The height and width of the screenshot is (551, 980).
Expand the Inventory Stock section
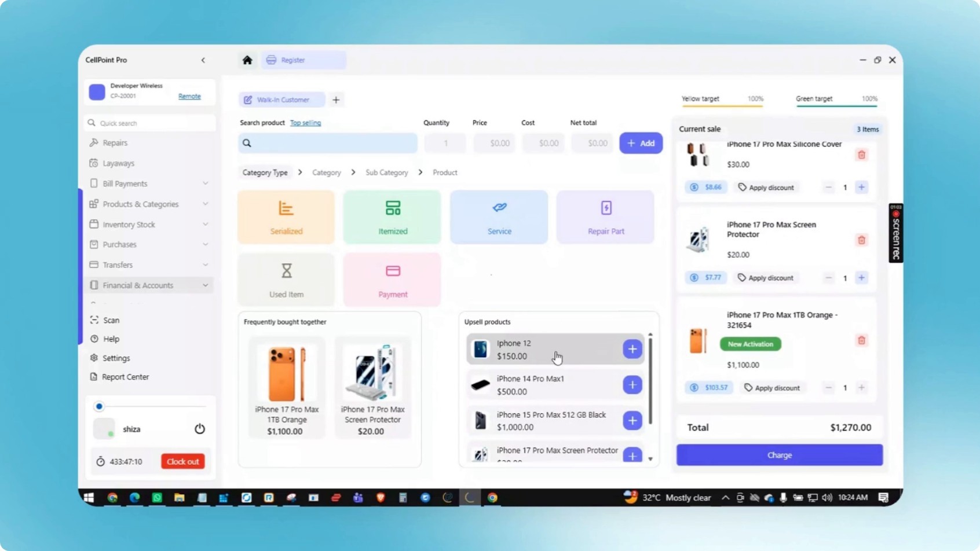(149, 225)
